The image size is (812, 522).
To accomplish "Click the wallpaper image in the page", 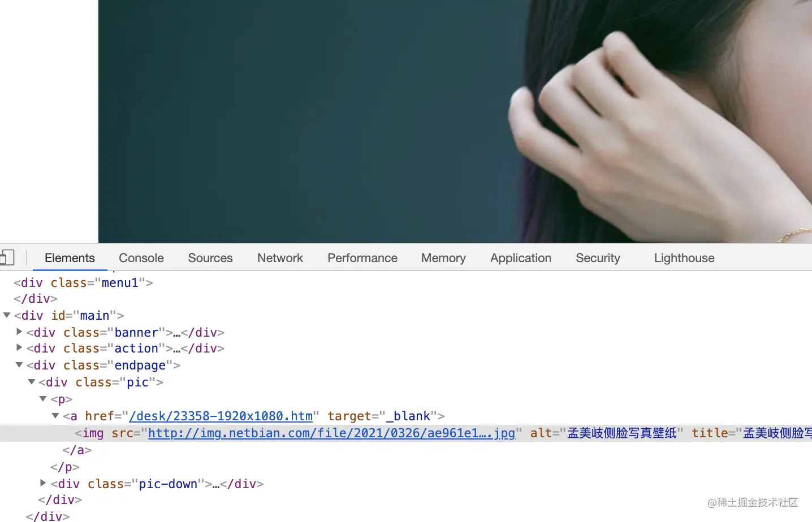I will 455,121.
